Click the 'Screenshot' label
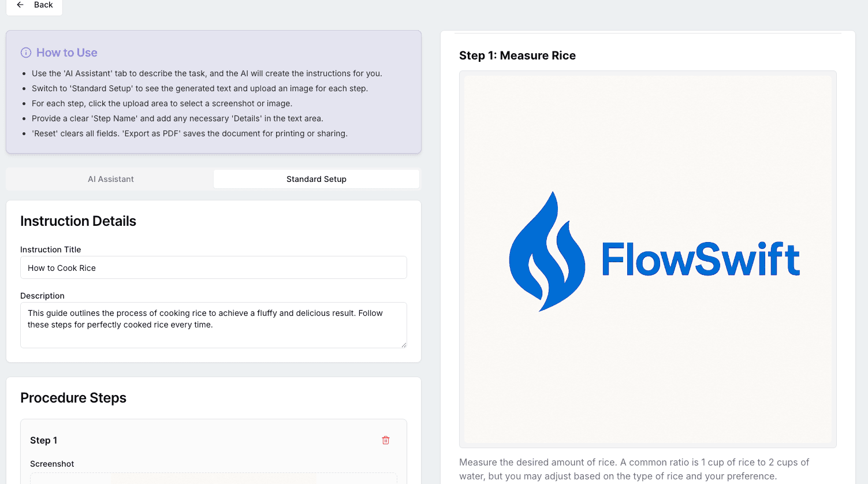Screen dimensions: 868x484 (x=52, y=464)
